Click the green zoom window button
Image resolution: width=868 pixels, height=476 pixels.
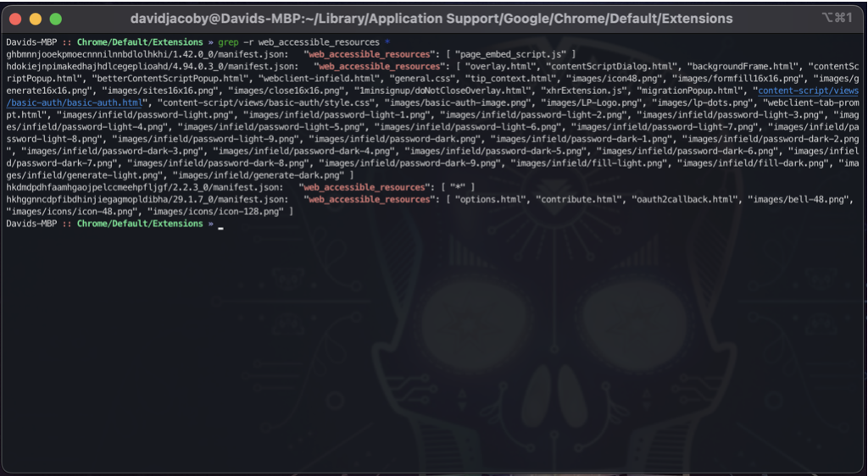tap(55, 19)
